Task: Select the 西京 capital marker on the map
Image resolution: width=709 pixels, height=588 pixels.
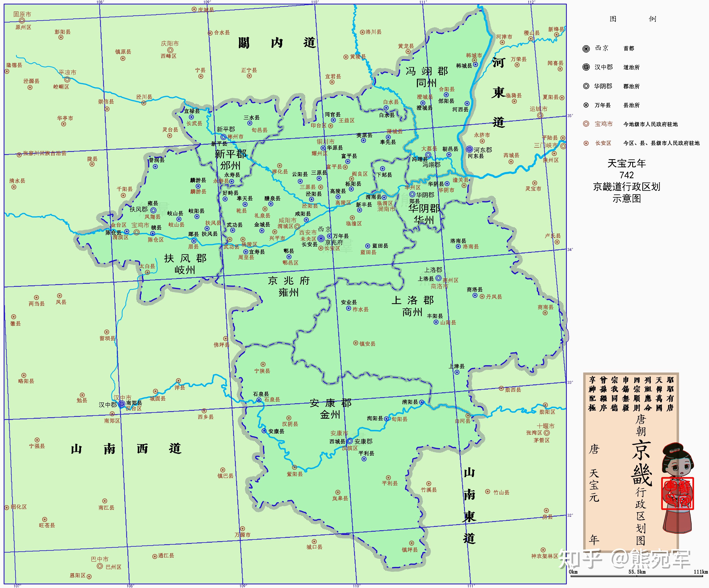Action: [x=321, y=238]
